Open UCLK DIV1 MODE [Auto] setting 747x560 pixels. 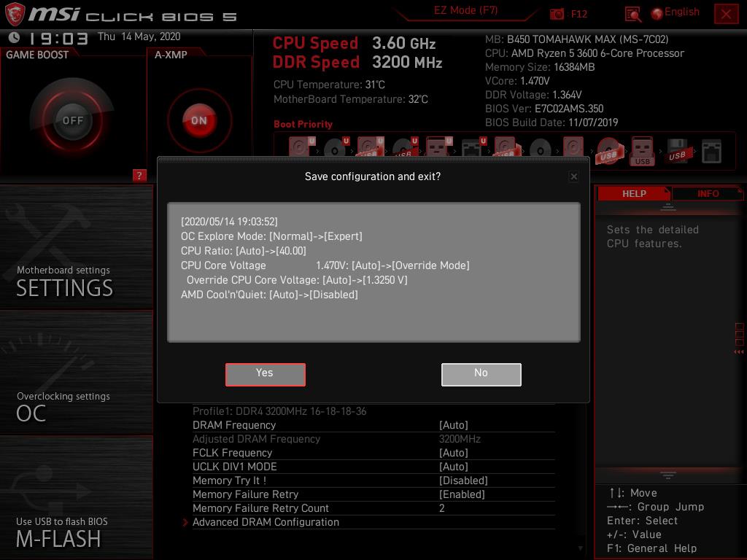(373, 467)
